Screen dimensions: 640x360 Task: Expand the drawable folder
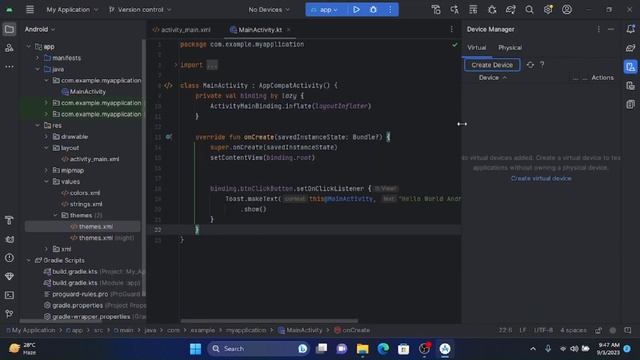point(47,137)
